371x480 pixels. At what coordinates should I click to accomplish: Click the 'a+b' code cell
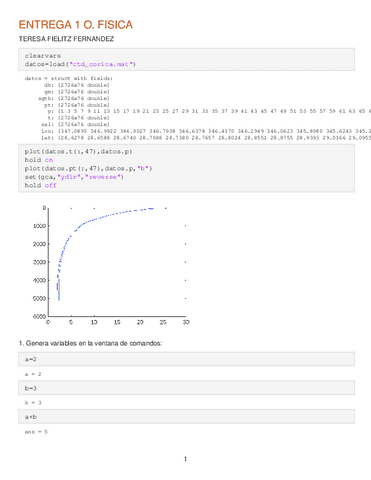pyautogui.click(x=186, y=417)
